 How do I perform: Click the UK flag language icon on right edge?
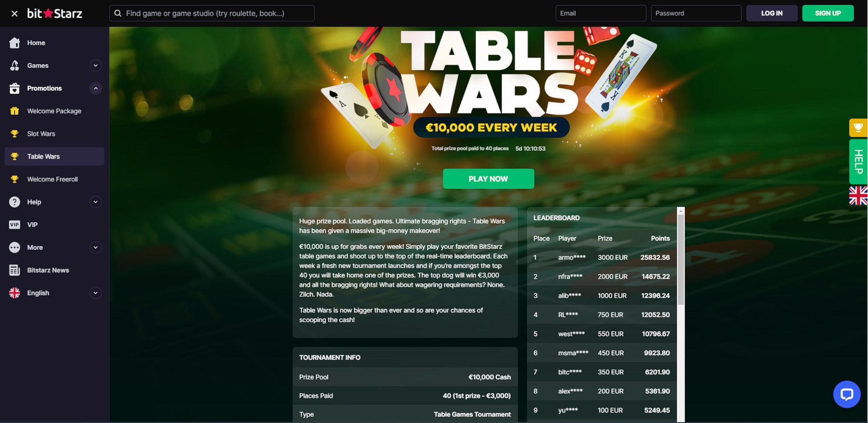coord(858,196)
